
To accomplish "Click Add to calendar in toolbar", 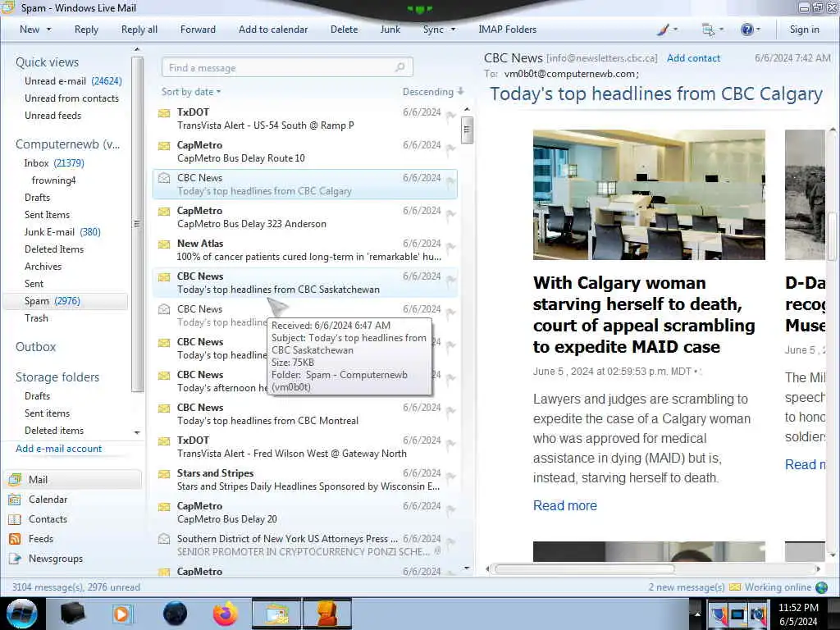I will coord(273,30).
